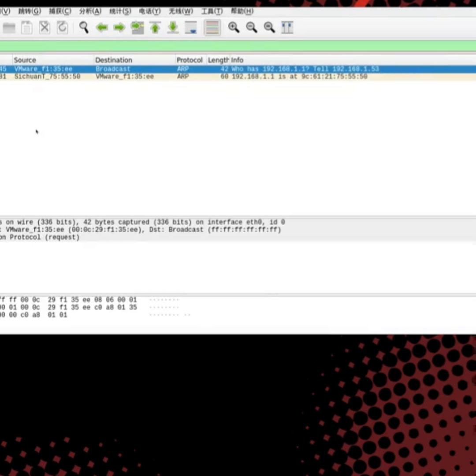Open the 工具(T) menu
This screenshot has height=476, width=476.
pos(212,11)
